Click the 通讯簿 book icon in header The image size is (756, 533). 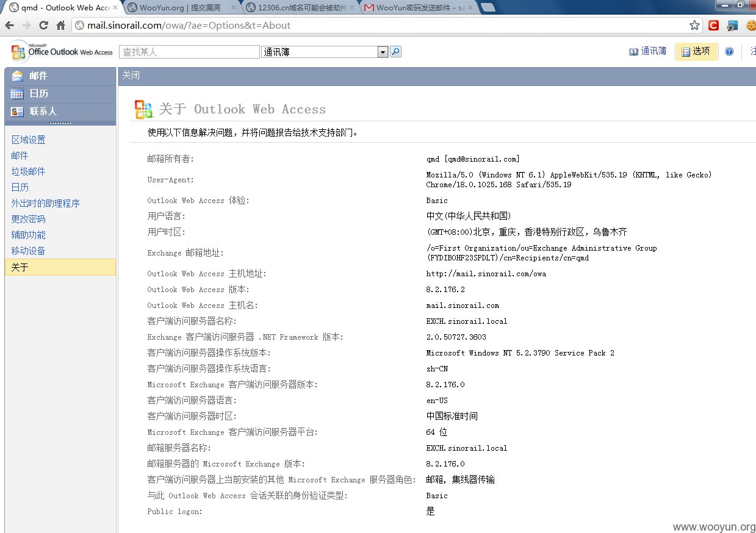tap(633, 52)
